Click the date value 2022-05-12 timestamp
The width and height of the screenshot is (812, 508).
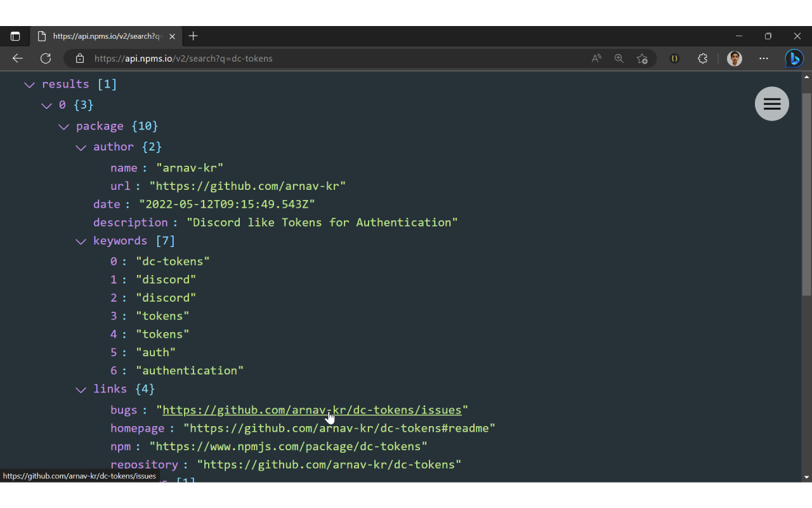tap(227, 204)
